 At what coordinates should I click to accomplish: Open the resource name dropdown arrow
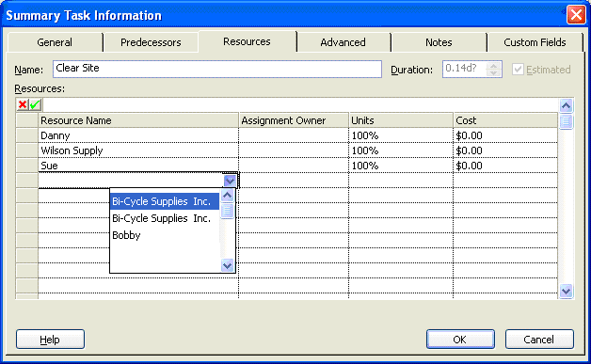tap(230, 181)
